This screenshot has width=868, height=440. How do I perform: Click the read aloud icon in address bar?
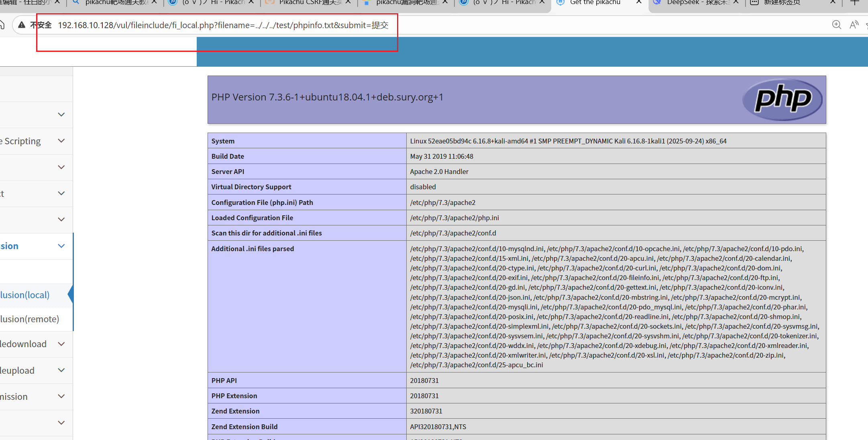pos(854,25)
